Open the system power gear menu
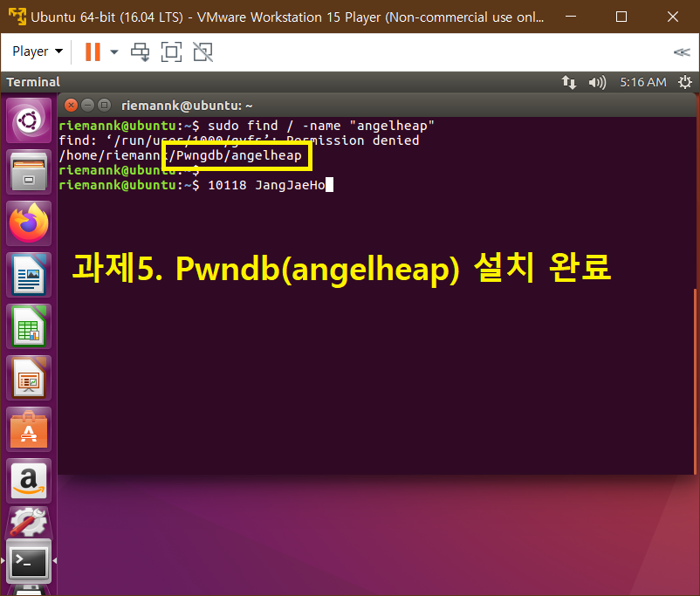Viewport: 700px width, 596px height. click(685, 82)
